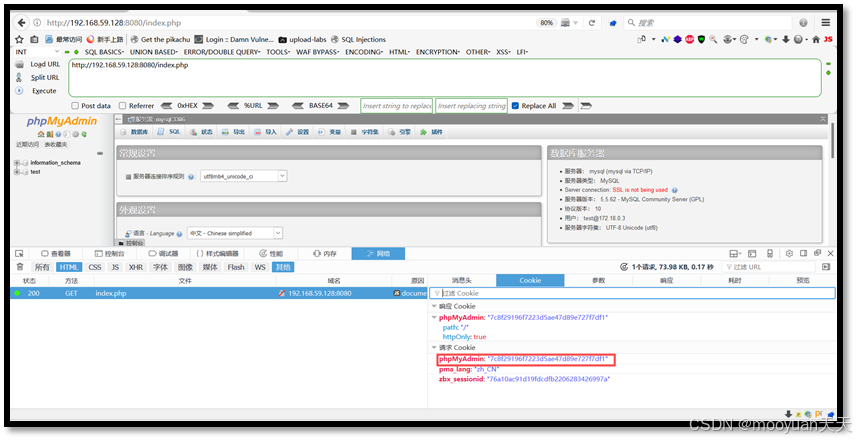Click the Insert replacing string field
The height and width of the screenshot is (440, 856).
472,106
